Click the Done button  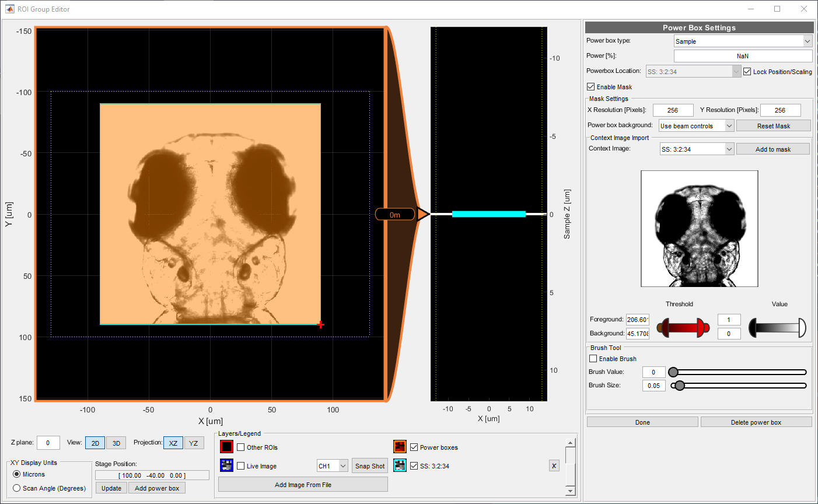click(642, 422)
